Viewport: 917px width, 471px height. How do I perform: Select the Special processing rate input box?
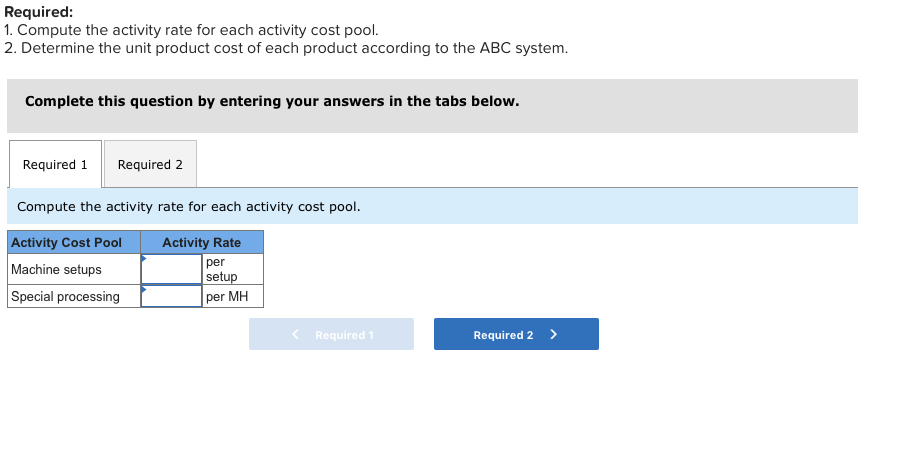(x=172, y=297)
